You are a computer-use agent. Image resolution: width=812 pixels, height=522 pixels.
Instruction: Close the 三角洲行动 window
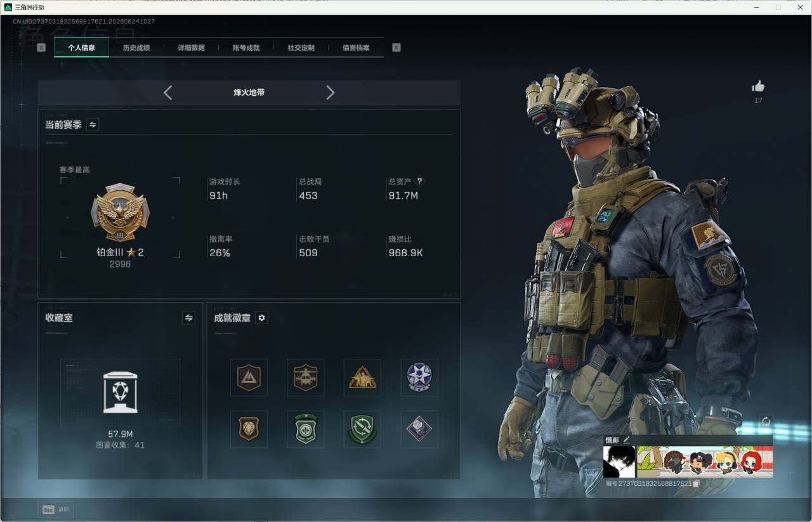(x=801, y=7)
